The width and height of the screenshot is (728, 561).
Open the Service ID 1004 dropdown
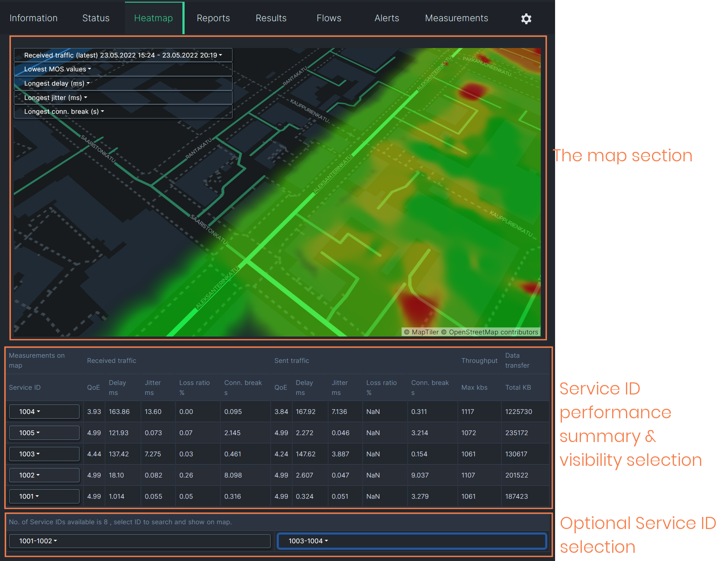[44, 412]
